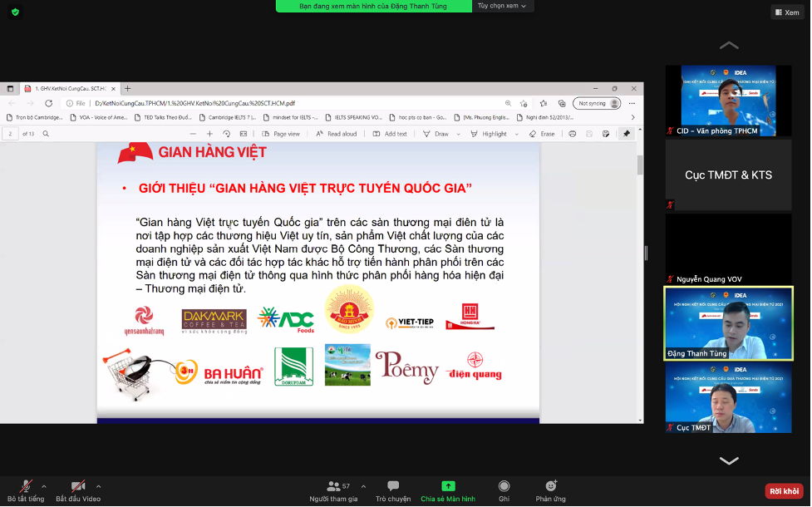Start video with Bắt đầu Video button

point(78,491)
